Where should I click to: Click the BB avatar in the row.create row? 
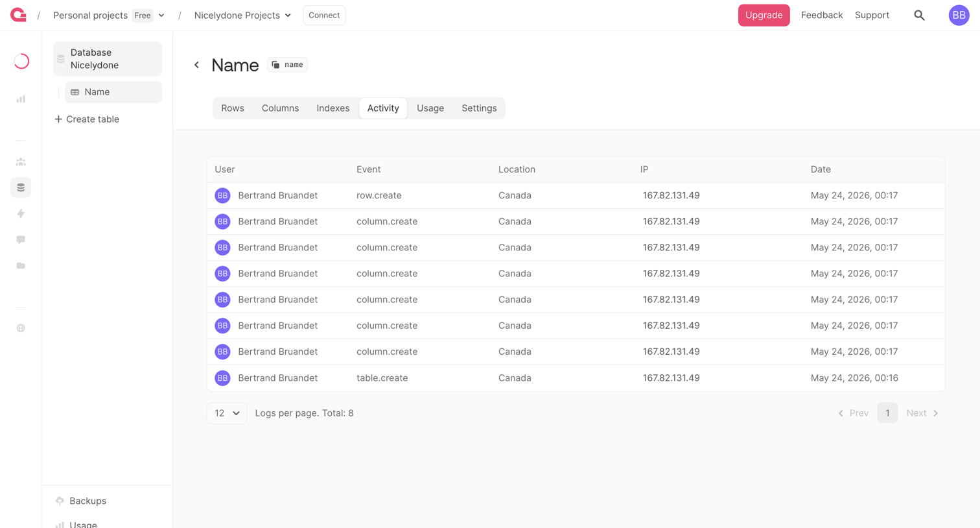coord(222,195)
